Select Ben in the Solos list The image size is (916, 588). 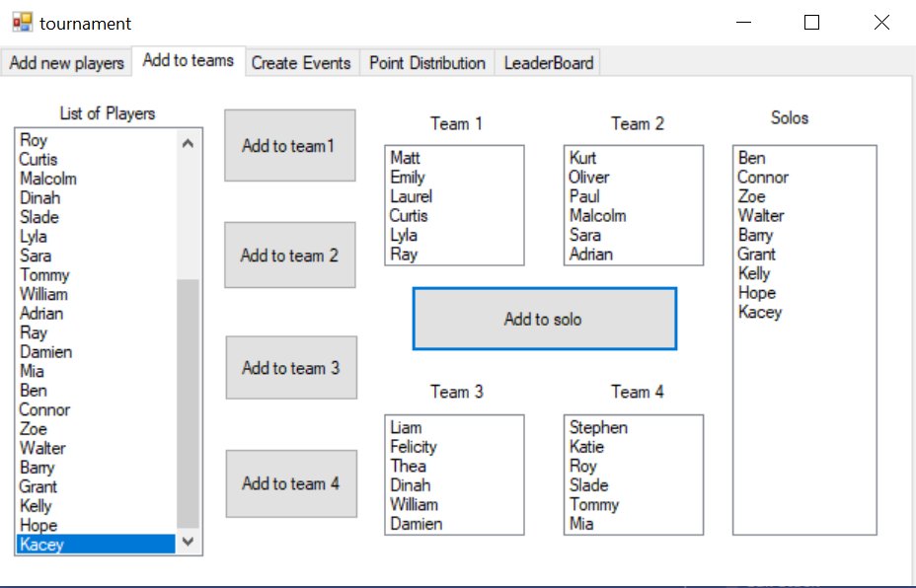(x=804, y=158)
